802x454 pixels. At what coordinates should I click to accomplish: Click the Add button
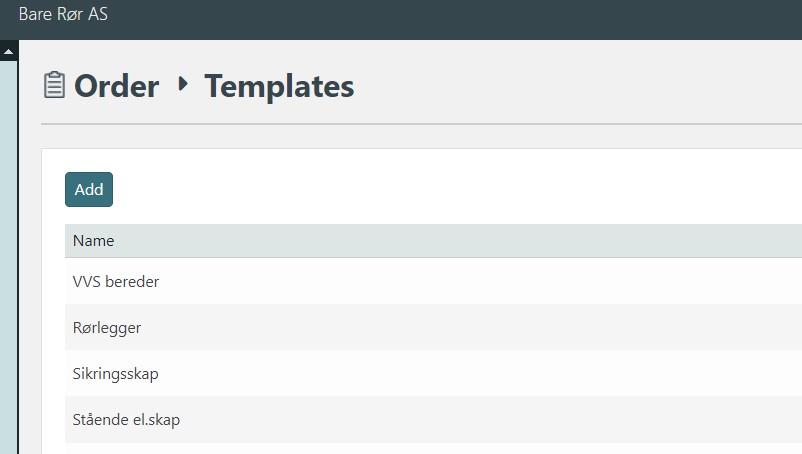[89, 189]
